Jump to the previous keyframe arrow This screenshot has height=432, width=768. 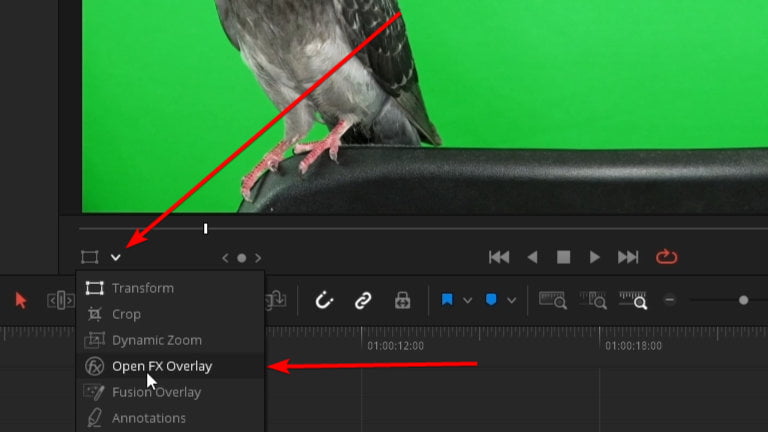point(225,258)
